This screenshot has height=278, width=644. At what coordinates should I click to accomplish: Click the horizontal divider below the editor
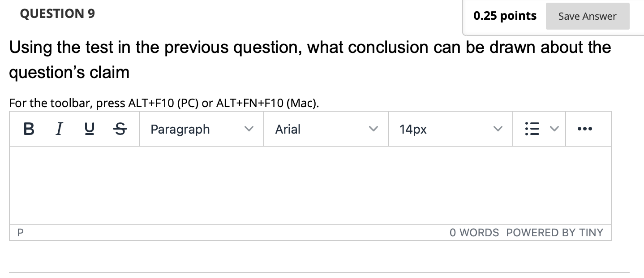319,272
